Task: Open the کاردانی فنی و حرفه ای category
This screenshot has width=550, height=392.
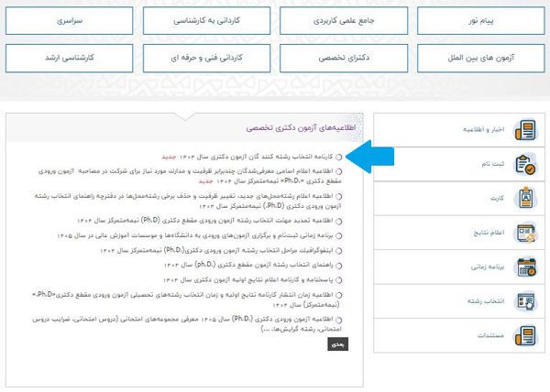Action: point(206,58)
